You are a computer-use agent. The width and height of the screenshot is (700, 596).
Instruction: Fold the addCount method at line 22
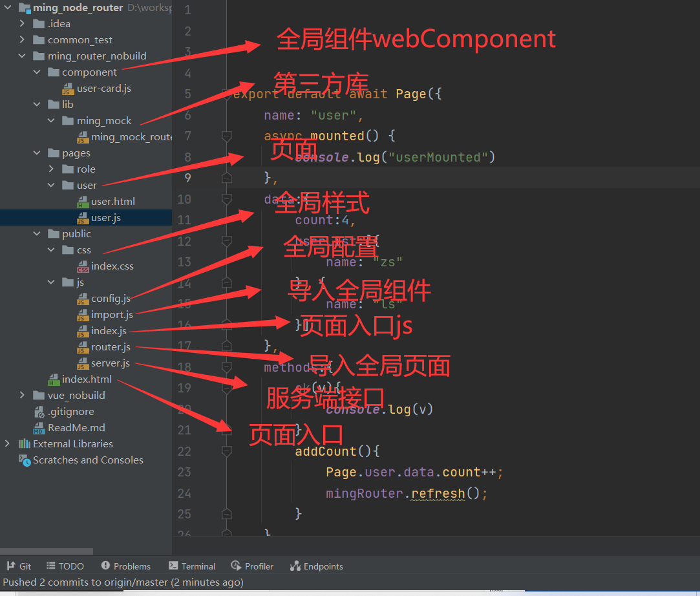pyautogui.click(x=226, y=451)
